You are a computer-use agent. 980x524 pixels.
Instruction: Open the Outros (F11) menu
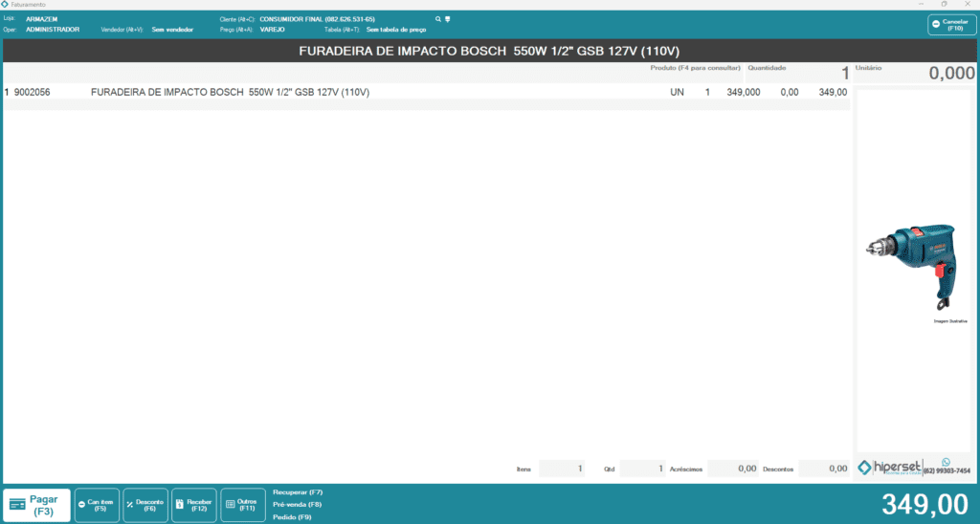pos(243,505)
